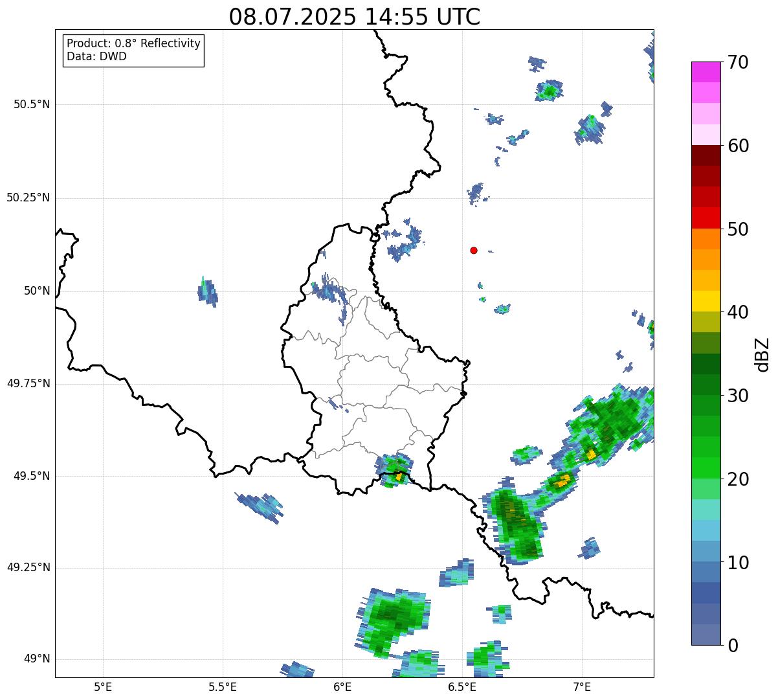Click the '0' colorbar tick label

[x=732, y=646]
